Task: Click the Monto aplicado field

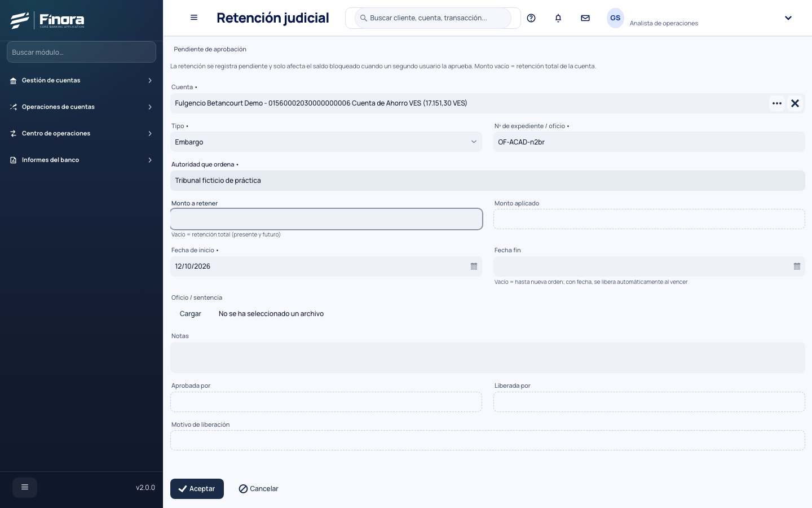Action: tap(649, 219)
